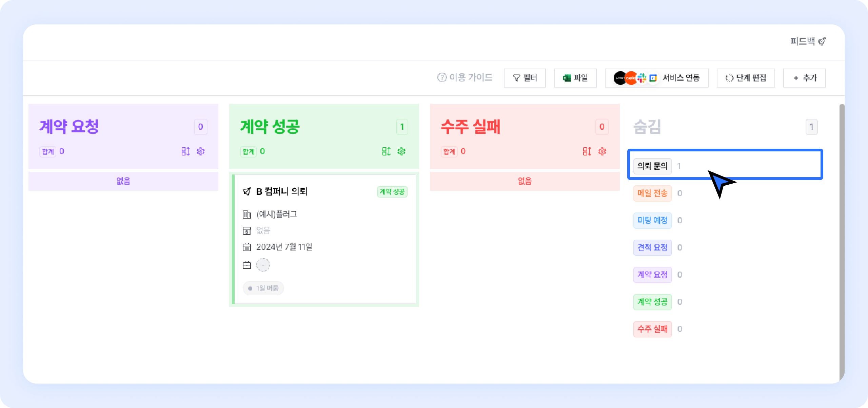The image size is (868, 408).
Task: Show hidden 미팅 예정 stage
Action: pos(652,221)
